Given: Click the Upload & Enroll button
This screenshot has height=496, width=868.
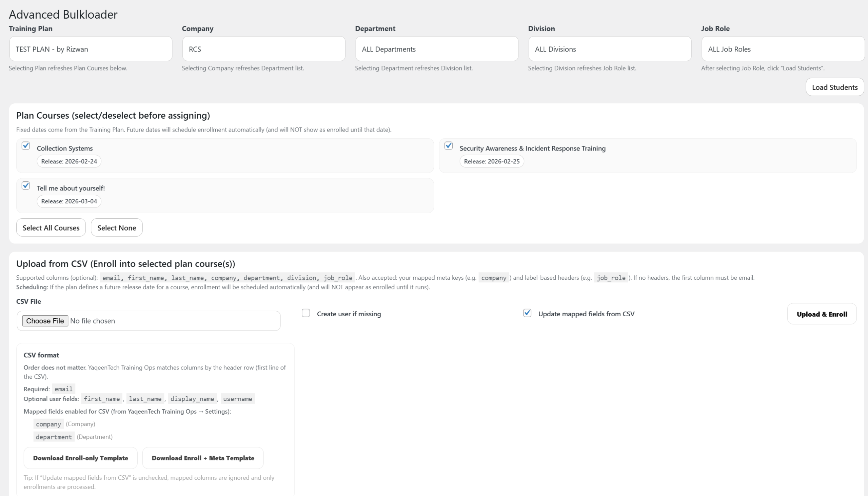Looking at the screenshot, I should pos(821,314).
